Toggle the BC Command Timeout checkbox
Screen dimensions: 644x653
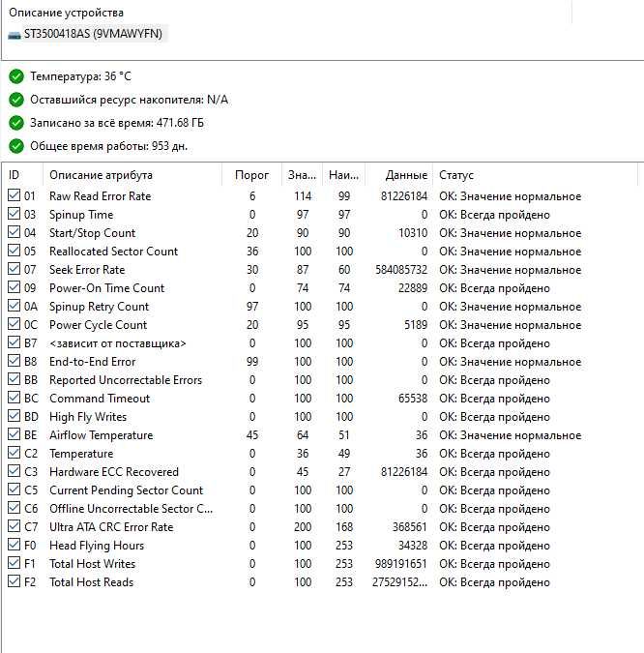pyautogui.click(x=14, y=398)
